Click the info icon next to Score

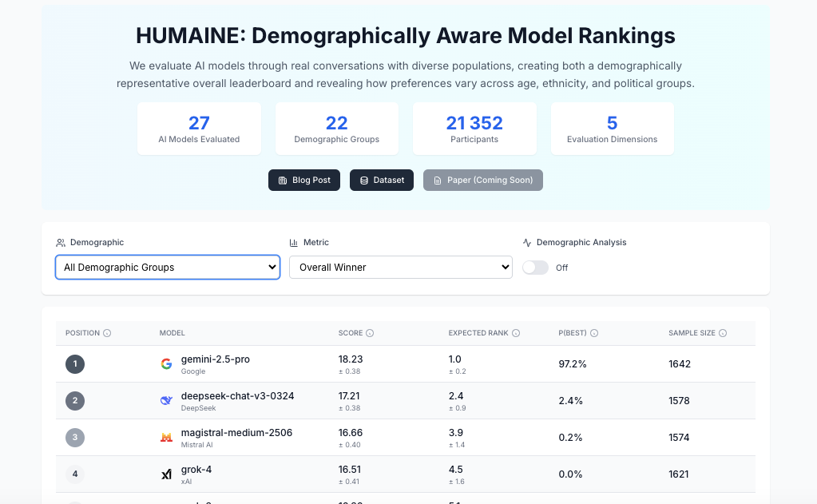coord(370,333)
